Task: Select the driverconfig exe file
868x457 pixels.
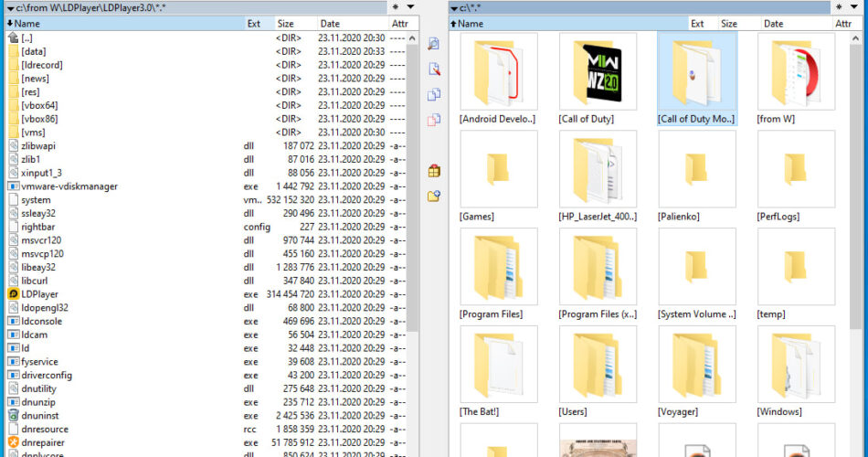Action: pyautogui.click(x=206, y=375)
